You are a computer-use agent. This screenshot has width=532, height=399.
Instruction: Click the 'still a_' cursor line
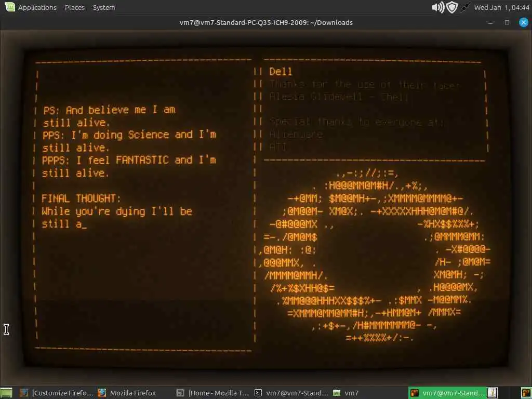(64, 224)
